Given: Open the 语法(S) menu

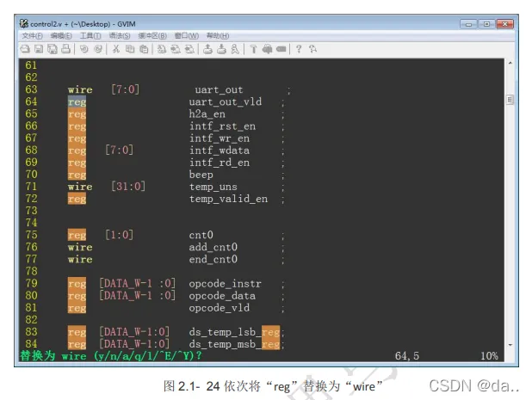Looking at the screenshot, I should point(120,35).
